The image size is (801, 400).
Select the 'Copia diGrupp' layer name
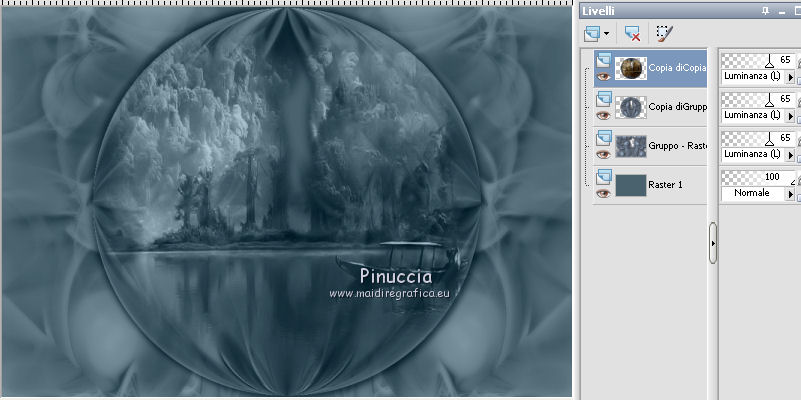[x=677, y=106]
